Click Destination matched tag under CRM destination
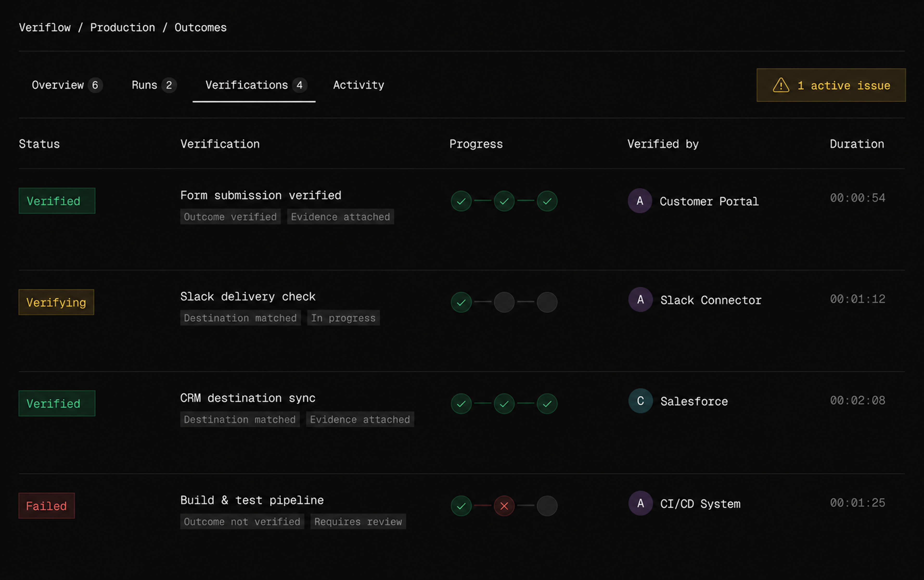Viewport: 924px width, 580px height. click(x=240, y=419)
